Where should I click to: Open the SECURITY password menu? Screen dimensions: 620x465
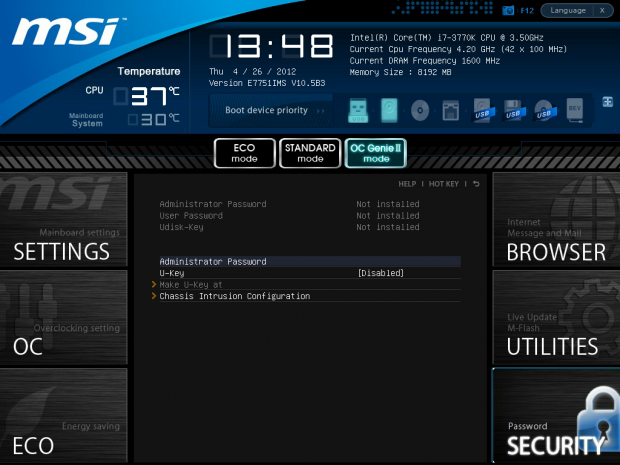click(556, 415)
